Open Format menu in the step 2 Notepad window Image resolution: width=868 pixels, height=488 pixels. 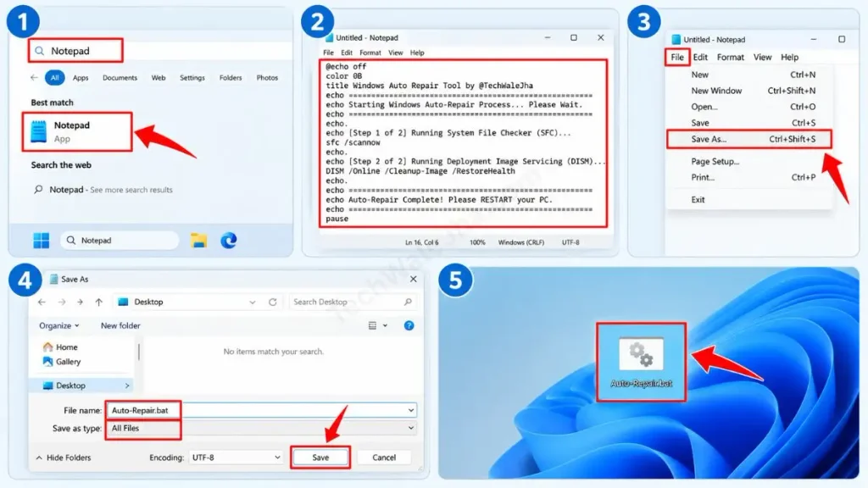click(x=370, y=53)
